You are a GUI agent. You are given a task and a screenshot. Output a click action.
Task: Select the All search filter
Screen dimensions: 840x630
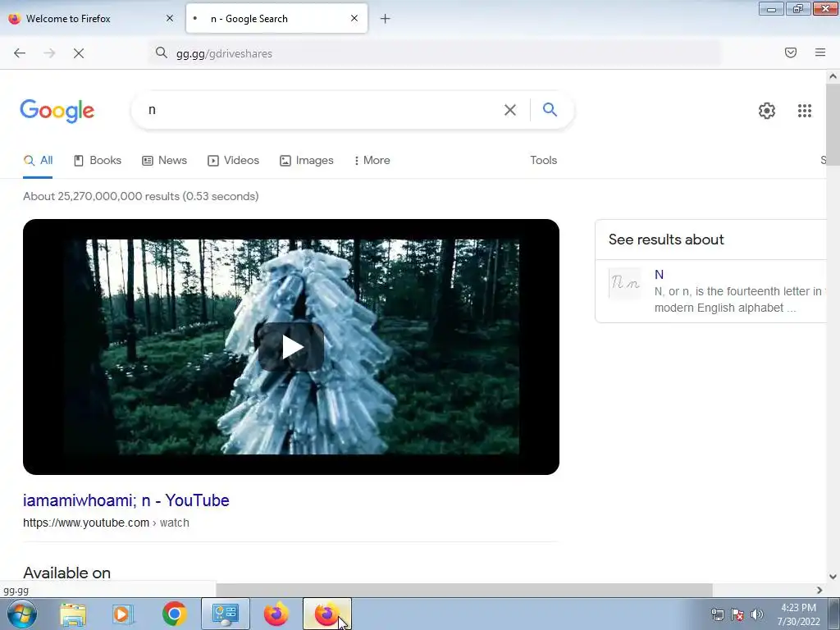pos(38,160)
